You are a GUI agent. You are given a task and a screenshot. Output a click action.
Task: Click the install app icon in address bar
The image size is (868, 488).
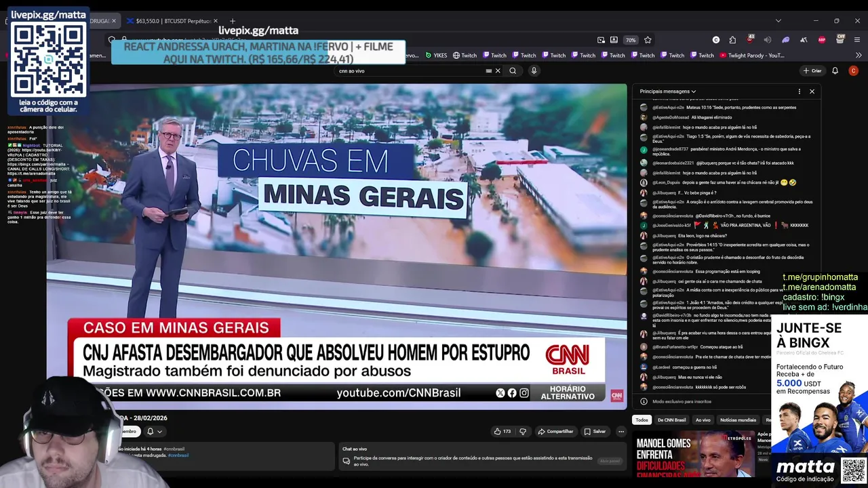point(614,40)
